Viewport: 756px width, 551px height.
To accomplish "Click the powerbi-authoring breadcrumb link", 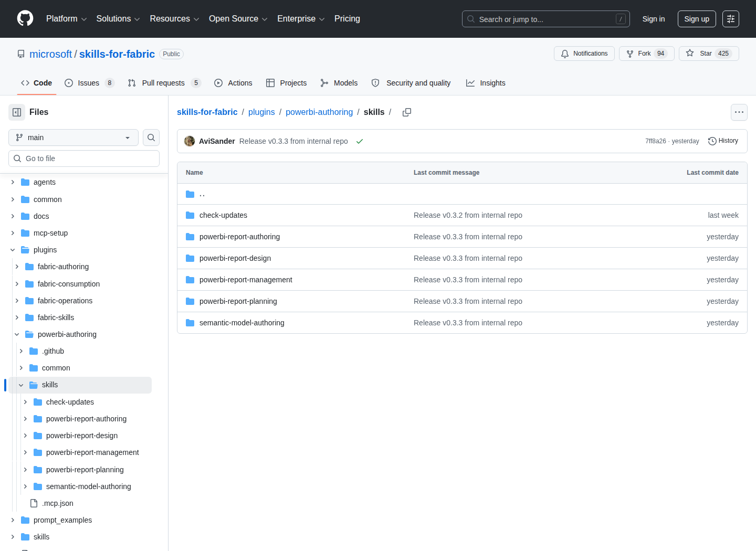I will (x=319, y=112).
